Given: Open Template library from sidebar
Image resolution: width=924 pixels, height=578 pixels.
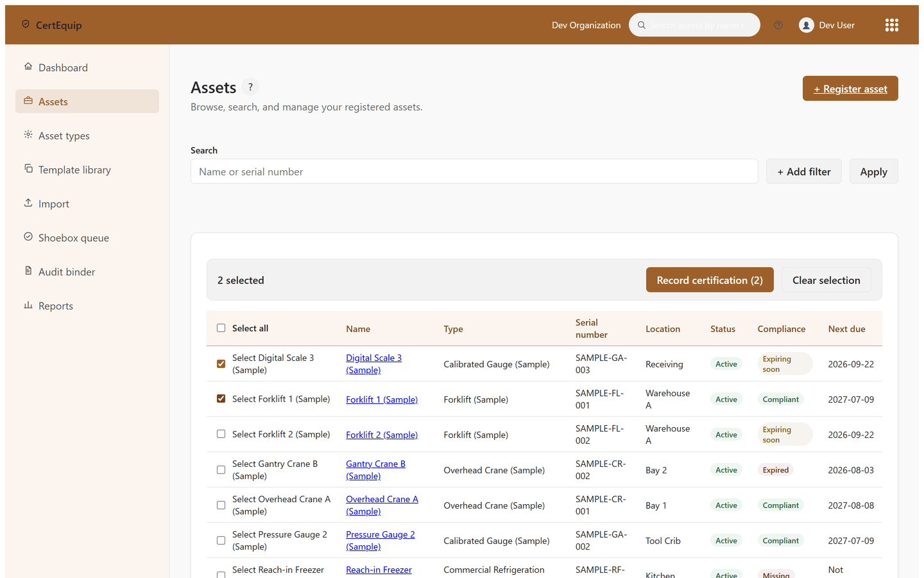Looking at the screenshot, I should tap(87, 170).
